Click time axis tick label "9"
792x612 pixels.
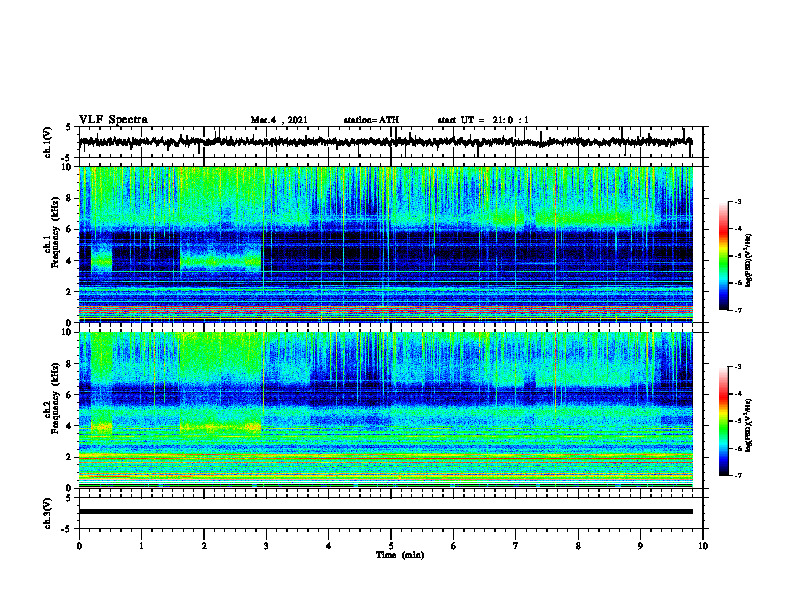point(640,546)
